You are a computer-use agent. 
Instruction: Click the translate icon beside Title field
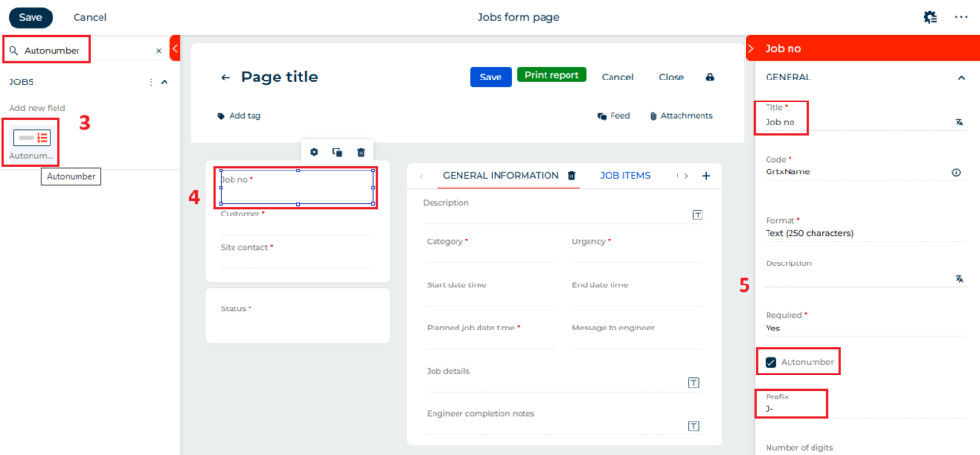pyautogui.click(x=959, y=123)
